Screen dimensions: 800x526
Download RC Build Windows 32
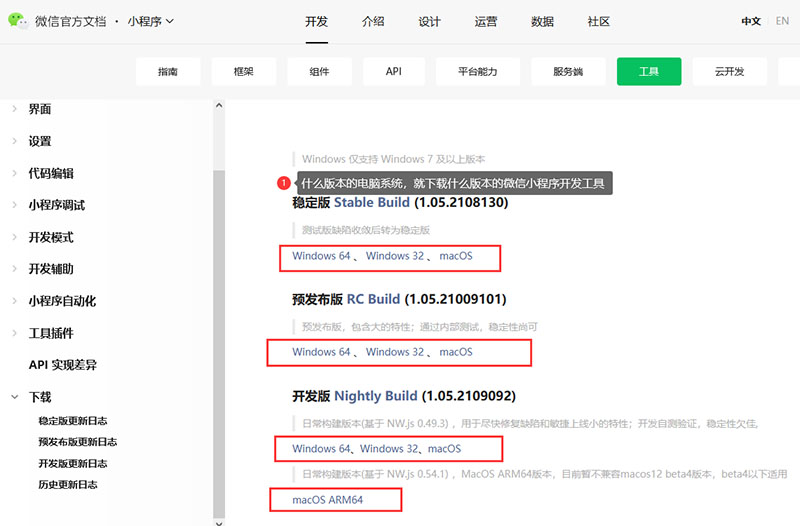pyautogui.click(x=394, y=352)
